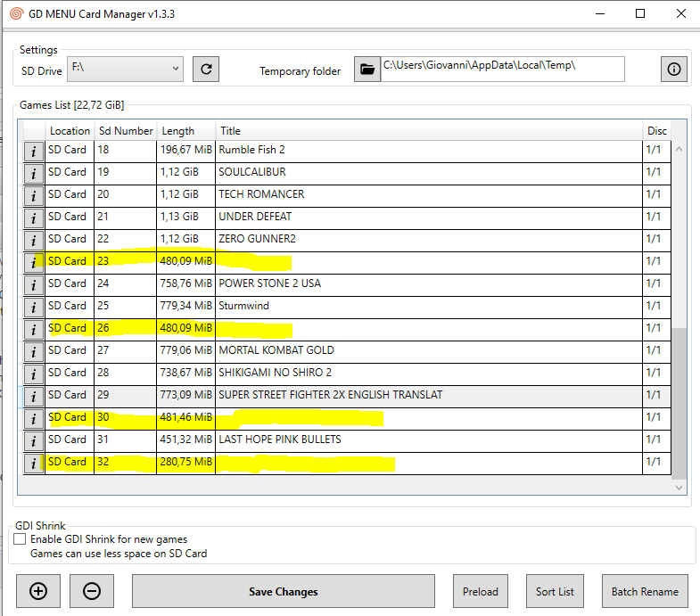Image resolution: width=700 pixels, height=616 pixels.
Task: Select the ZERO GUNNER2 title cell
Action: [x=429, y=241]
